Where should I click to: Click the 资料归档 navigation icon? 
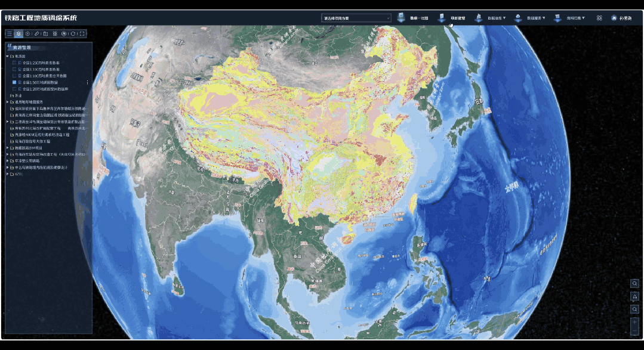coord(557,18)
